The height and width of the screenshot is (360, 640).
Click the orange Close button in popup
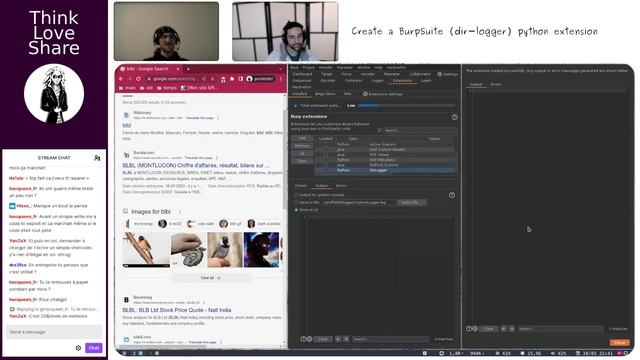click(620, 342)
